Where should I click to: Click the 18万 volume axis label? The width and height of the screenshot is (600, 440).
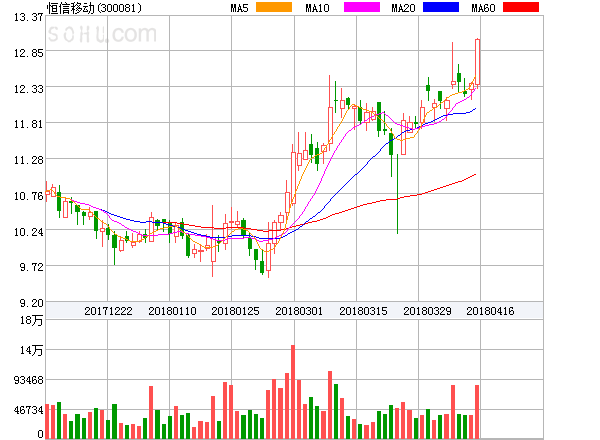coord(31,320)
